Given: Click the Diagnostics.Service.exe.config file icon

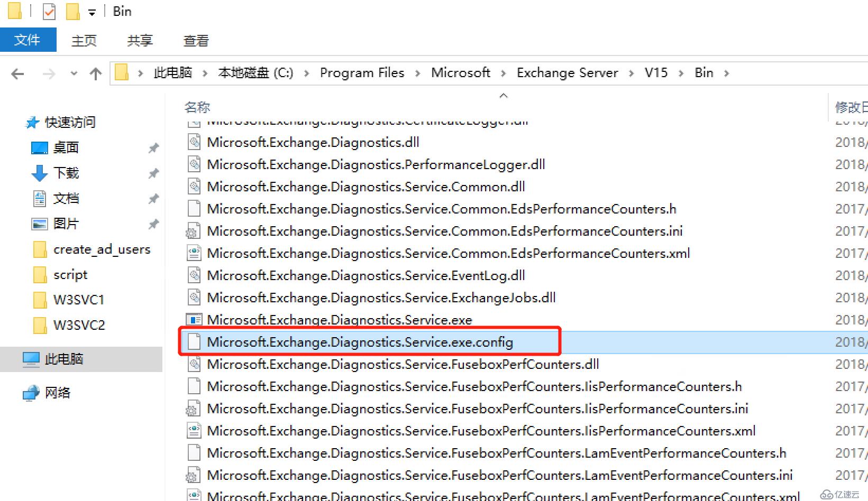Looking at the screenshot, I should tap(194, 341).
